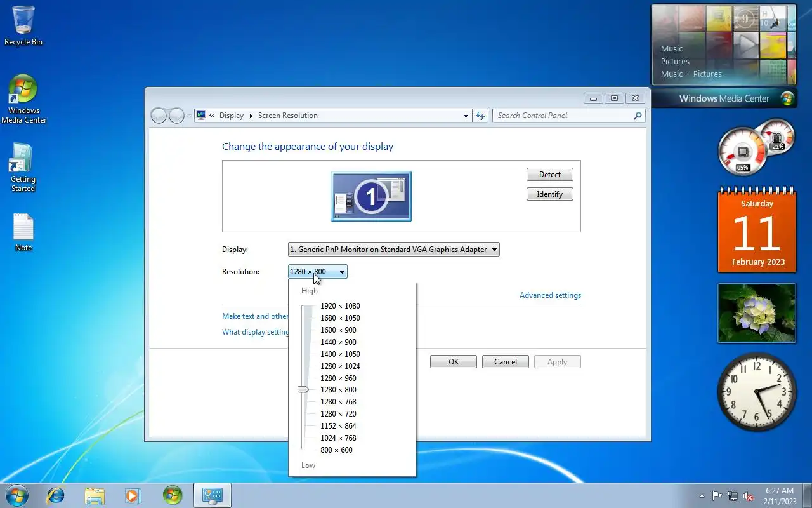
Task: Open 'Make text and other' items link
Action: (255, 316)
